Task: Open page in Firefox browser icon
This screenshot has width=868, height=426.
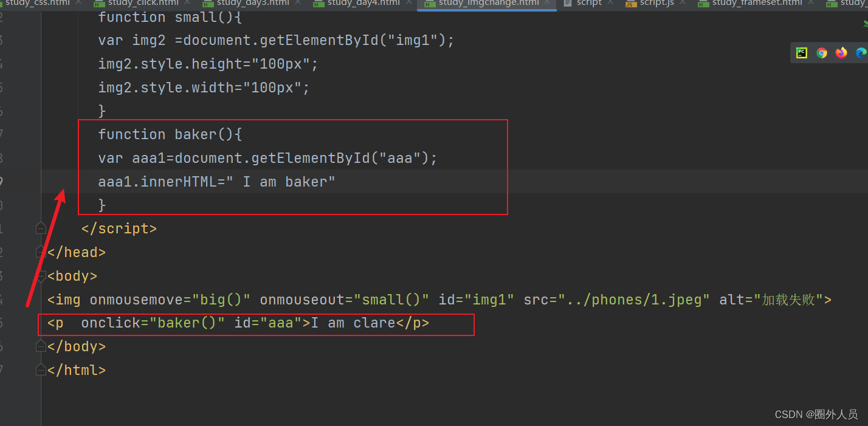Action: click(841, 53)
